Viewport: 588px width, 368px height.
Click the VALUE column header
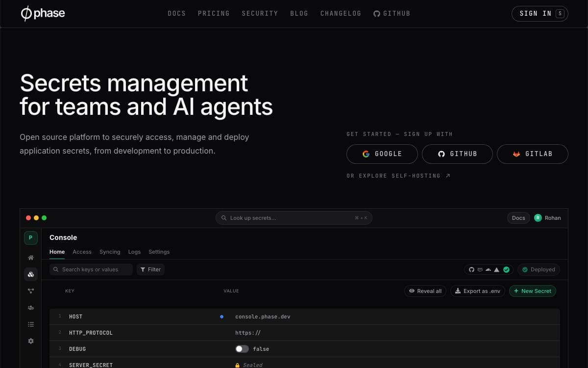click(231, 291)
